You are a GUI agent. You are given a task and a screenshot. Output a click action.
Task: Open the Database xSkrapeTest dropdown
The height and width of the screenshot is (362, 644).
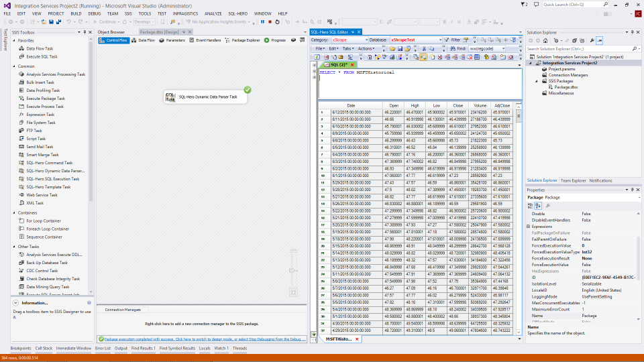click(440, 40)
